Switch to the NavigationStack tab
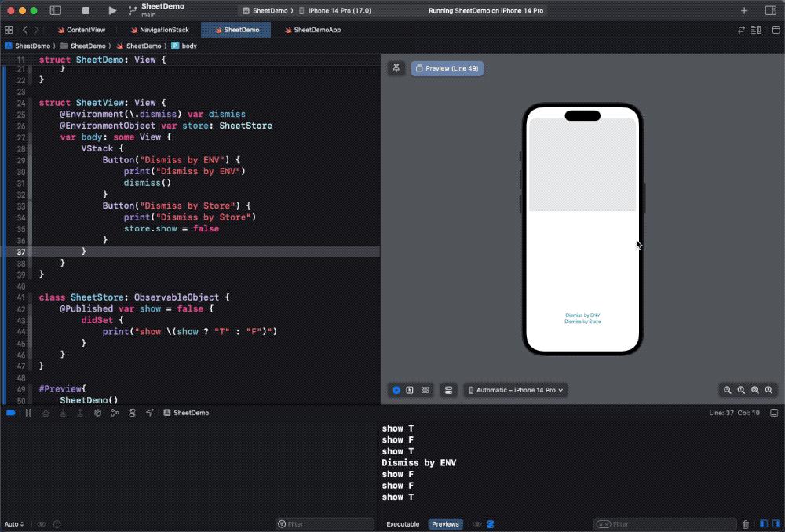 [159, 29]
